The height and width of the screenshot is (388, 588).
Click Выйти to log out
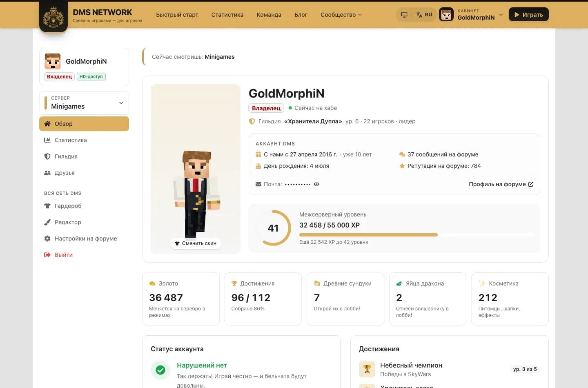(84, 255)
